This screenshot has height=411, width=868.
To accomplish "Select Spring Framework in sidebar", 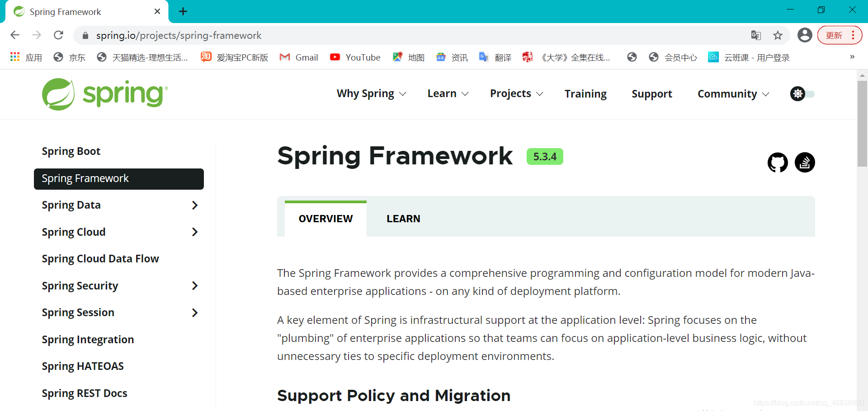I will pos(119,179).
